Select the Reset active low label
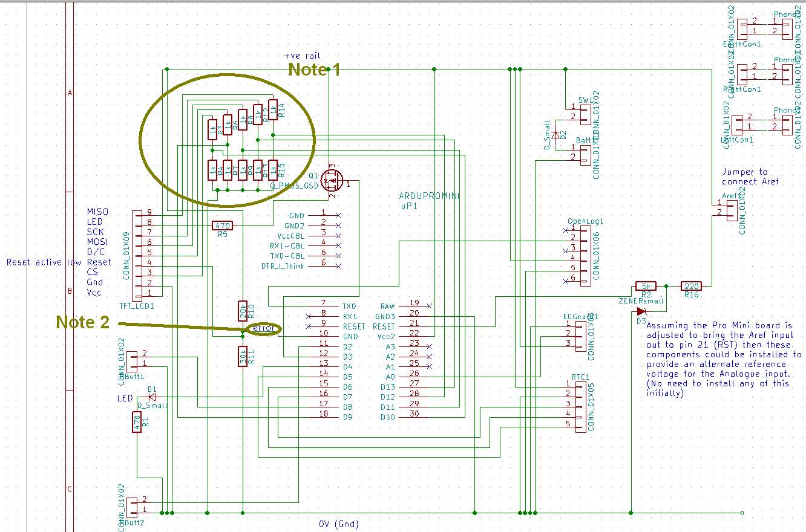This screenshot has height=532, width=806. [x=42, y=262]
